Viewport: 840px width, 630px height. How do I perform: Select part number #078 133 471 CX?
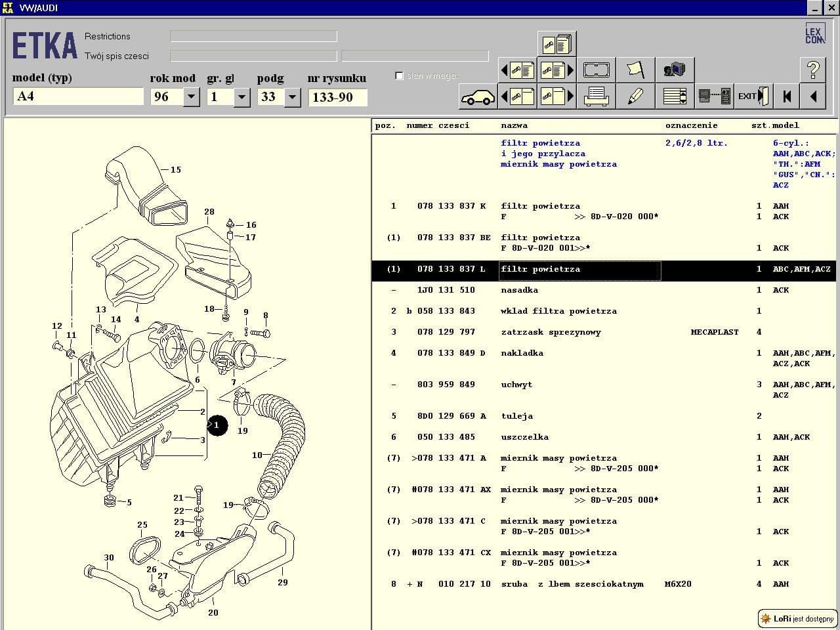(x=451, y=553)
